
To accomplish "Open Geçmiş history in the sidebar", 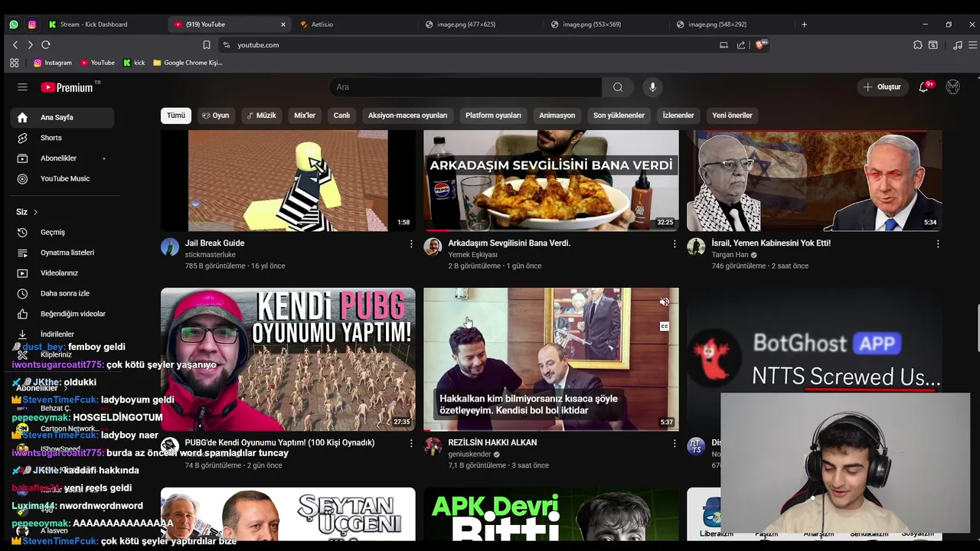I will tap(62, 232).
